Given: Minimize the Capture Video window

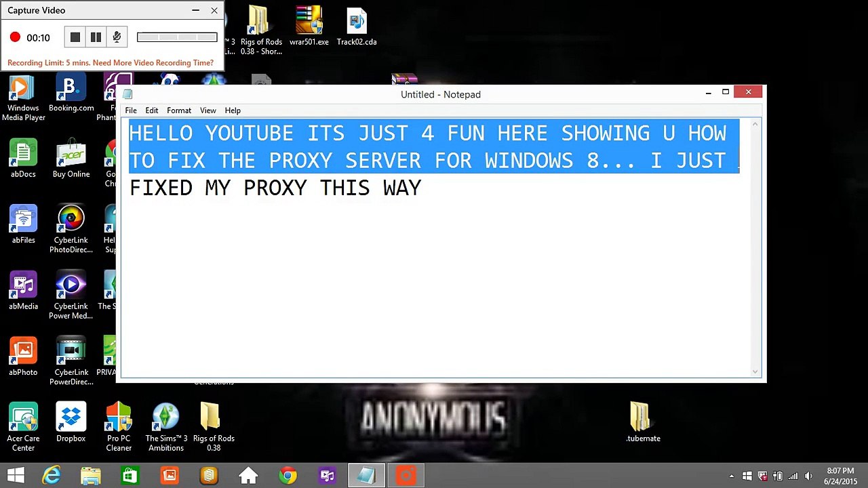Looking at the screenshot, I should (x=195, y=10).
